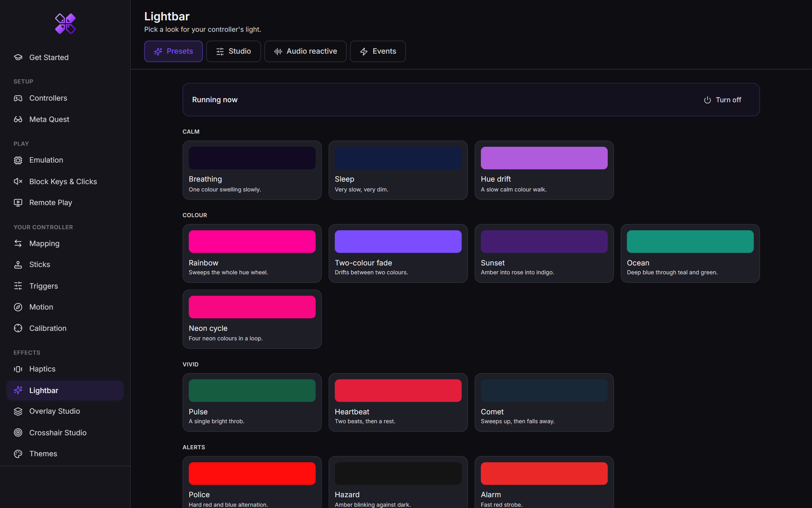Click the Block Keys & Clicks mute icon
This screenshot has height=508, width=812.
click(x=18, y=181)
